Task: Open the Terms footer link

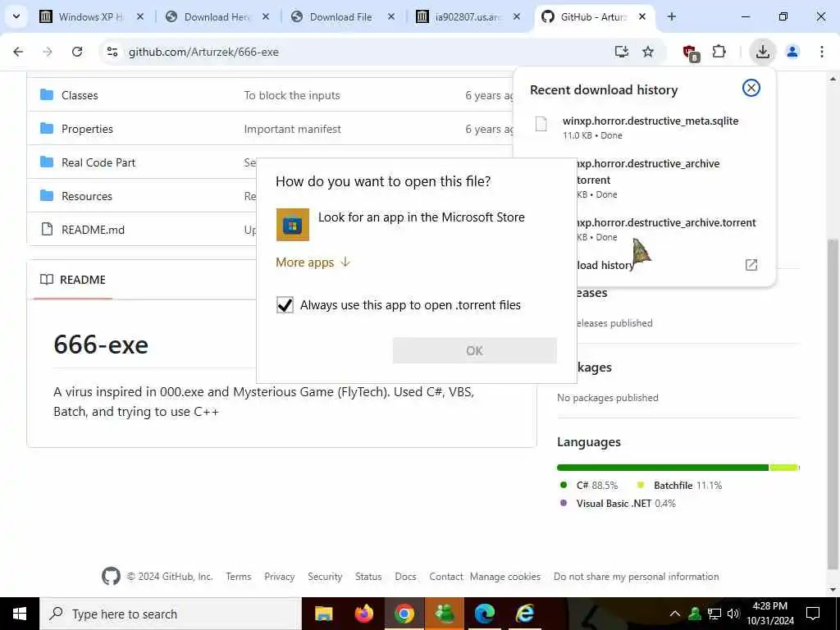Action: (x=239, y=577)
